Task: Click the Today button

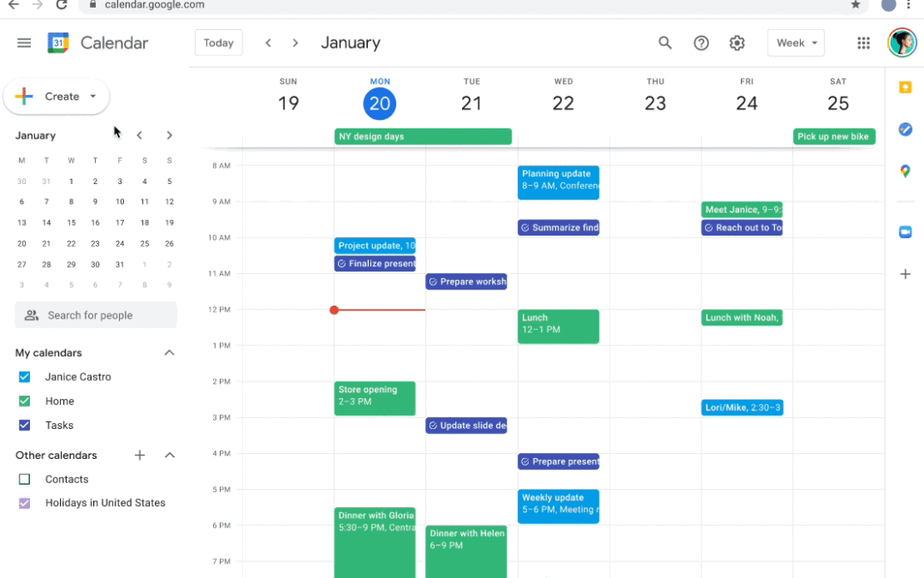Action: coord(219,43)
